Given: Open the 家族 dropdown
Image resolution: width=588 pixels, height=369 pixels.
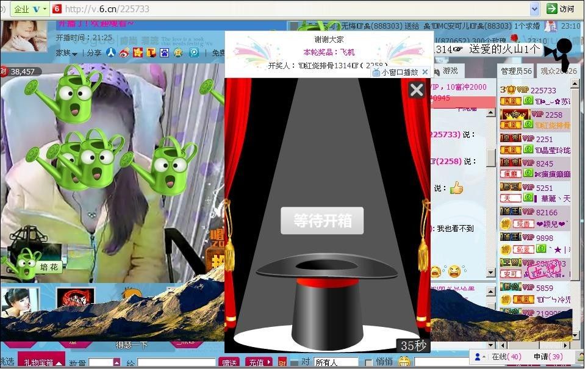Looking at the screenshot, I should [x=66, y=53].
